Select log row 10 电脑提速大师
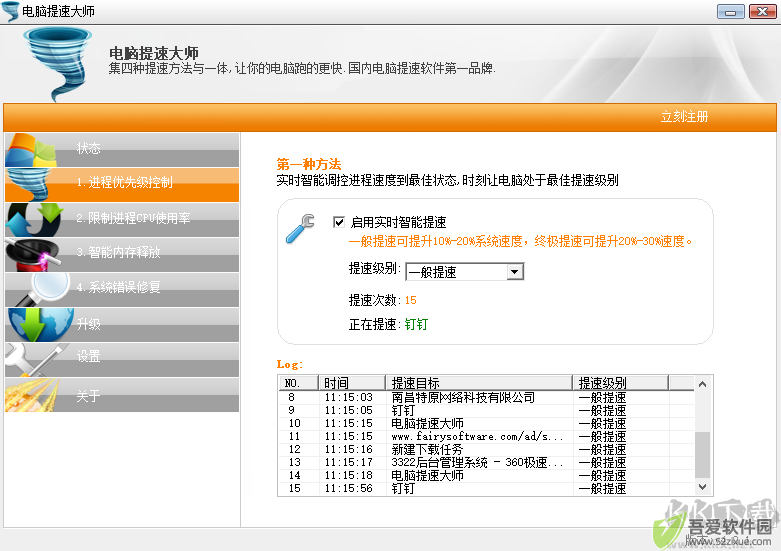 [x=427, y=423]
